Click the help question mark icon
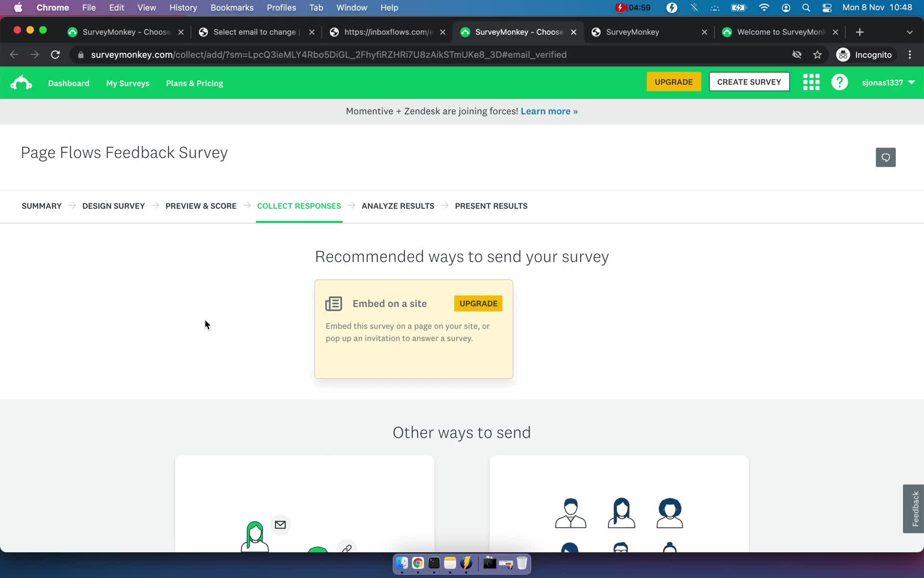Image resolution: width=924 pixels, height=578 pixels. point(839,82)
